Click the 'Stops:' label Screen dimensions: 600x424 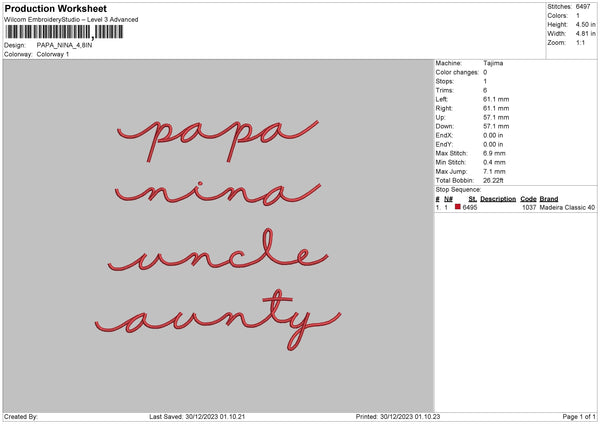point(445,82)
